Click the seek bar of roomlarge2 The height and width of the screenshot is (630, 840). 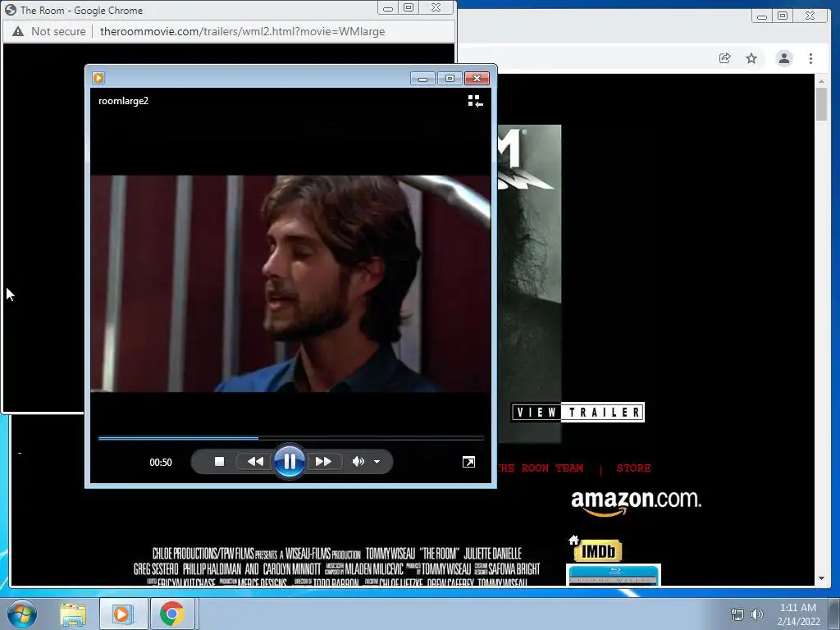point(291,438)
